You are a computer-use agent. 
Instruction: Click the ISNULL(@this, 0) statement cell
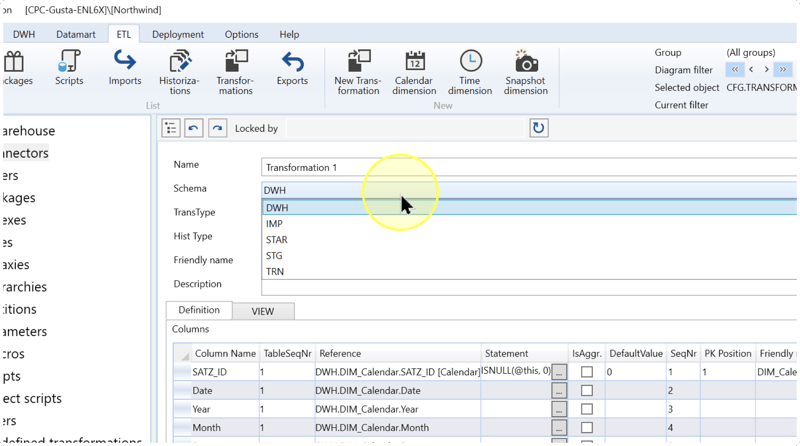click(x=516, y=371)
